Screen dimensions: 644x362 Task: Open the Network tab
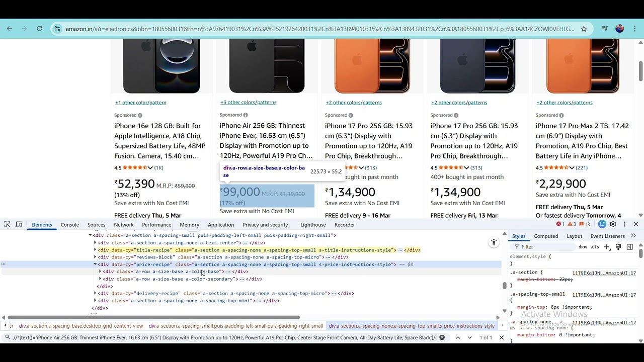[124, 225]
